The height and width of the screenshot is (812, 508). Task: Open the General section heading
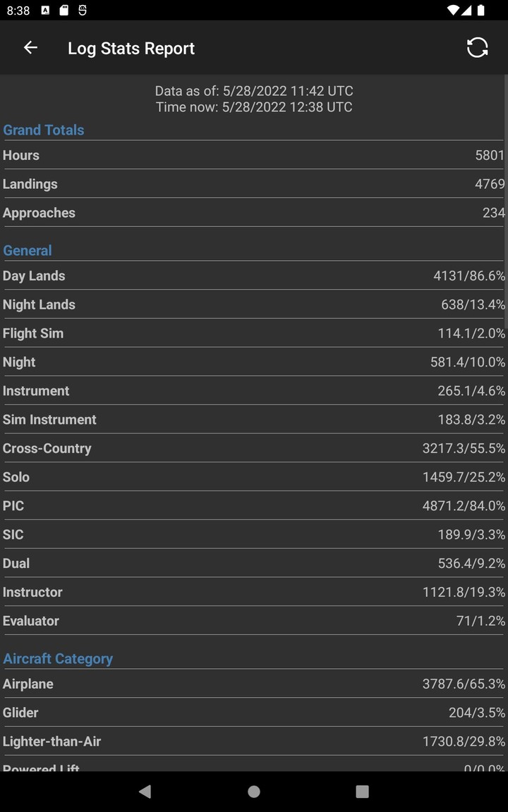28,250
